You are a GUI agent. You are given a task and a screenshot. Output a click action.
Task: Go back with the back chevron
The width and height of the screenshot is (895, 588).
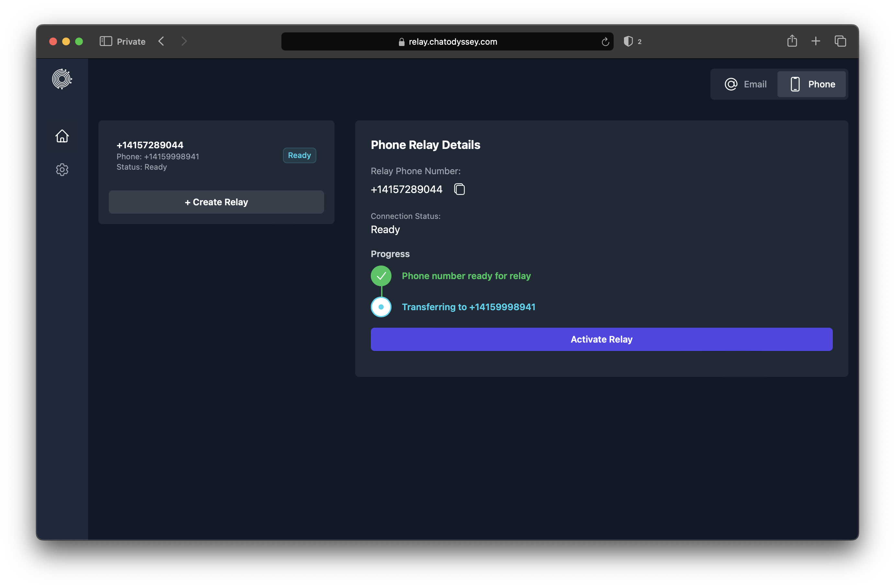(x=161, y=41)
